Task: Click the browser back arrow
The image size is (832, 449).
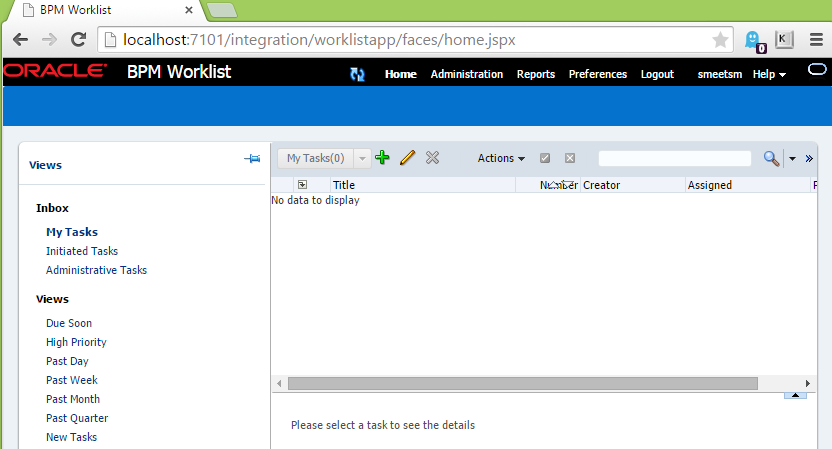Action: coord(20,40)
